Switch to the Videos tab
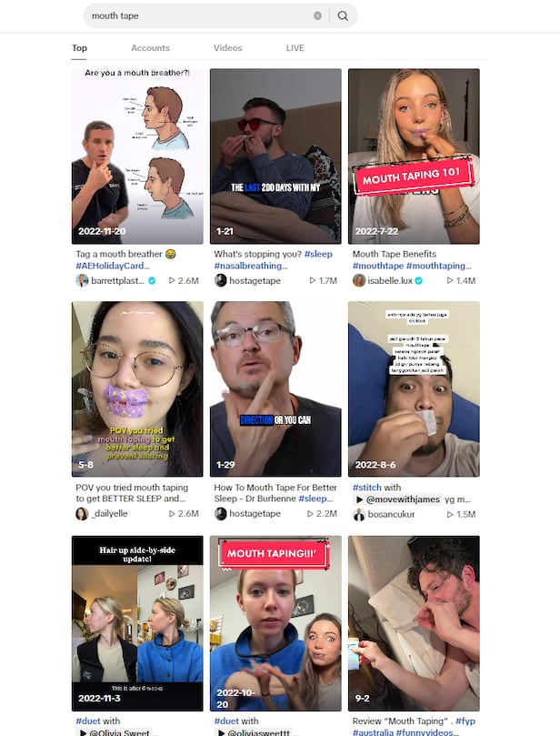The height and width of the screenshot is (736, 560). pyautogui.click(x=228, y=48)
